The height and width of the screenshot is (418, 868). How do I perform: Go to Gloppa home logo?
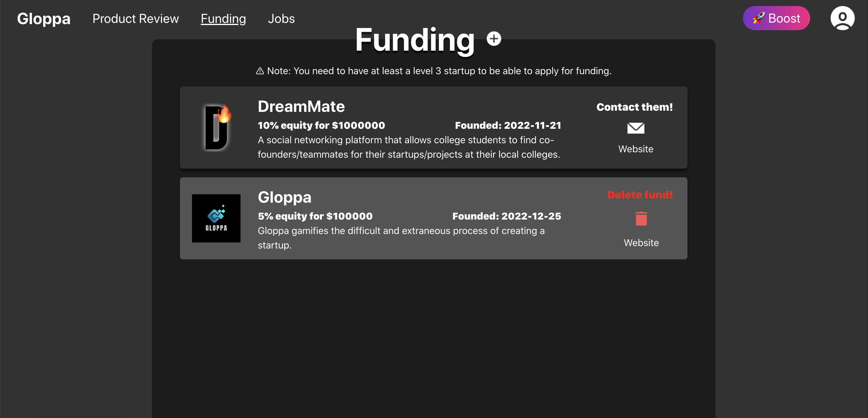(x=44, y=18)
